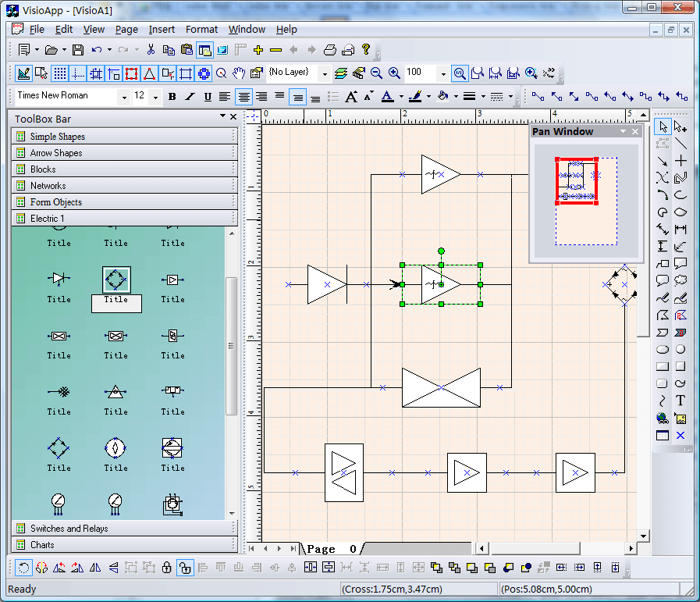Click the Cut scissors icon
700x602 pixels.
(x=151, y=49)
